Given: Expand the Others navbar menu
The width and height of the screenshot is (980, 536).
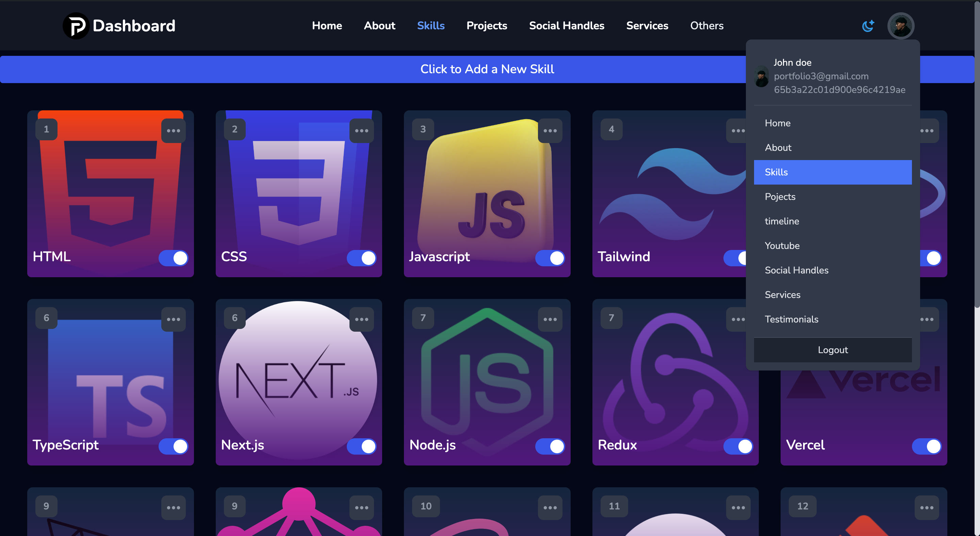Looking at the screenshot, I should coord(706,26).
